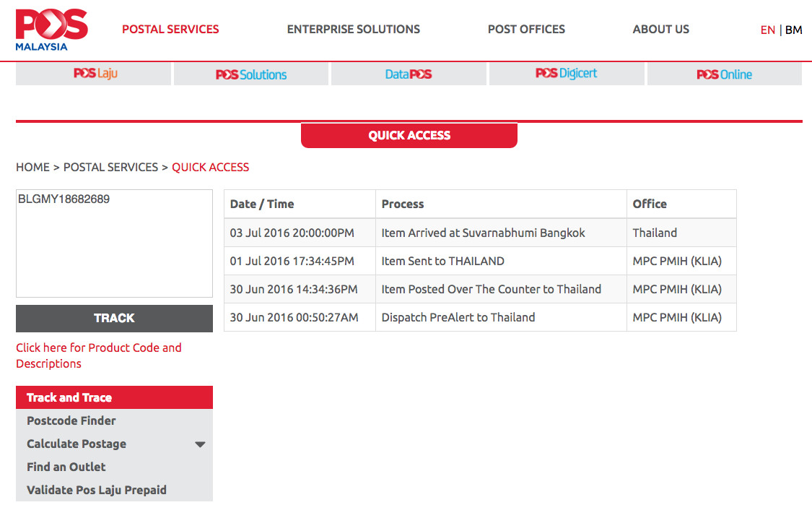Click 'Item Arrived at Suvarnabhumi Bangkok' cell
Screen dimensions: 812x518
[x=502, y=233]
